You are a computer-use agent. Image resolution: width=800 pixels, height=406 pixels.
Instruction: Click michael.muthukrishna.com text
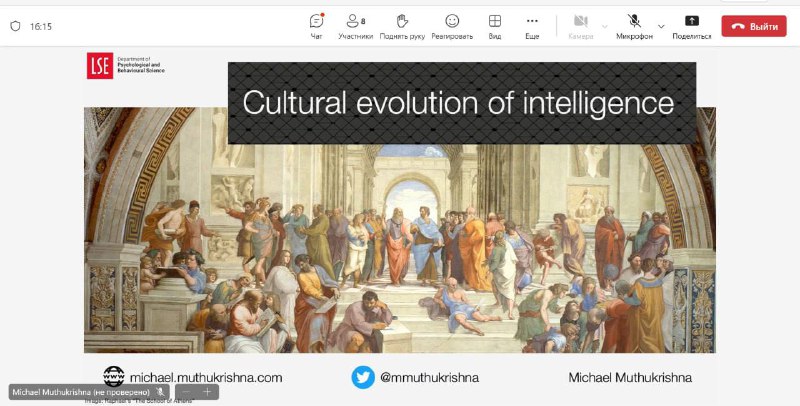(x=206, y=377)
